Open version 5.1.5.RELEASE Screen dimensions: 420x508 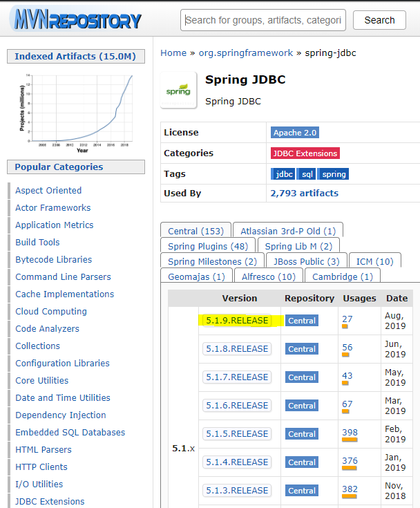pos(237,434)
